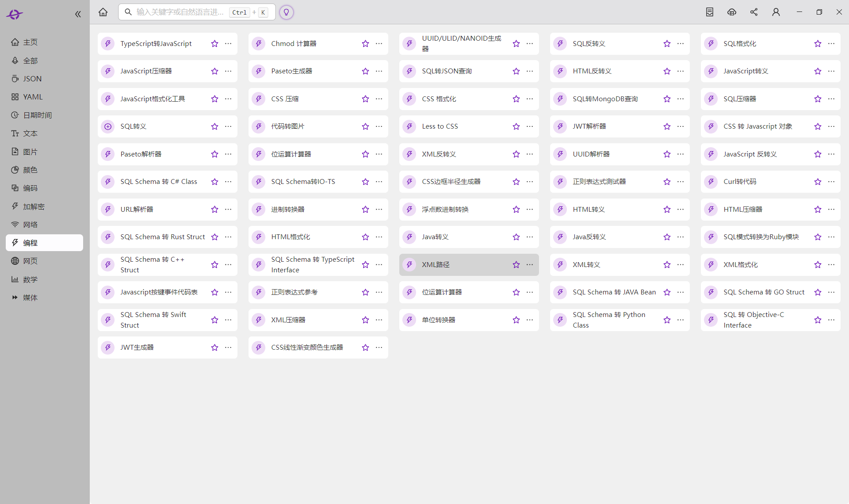Collapse the sidebar with the double chevron

pyautogui.click(x=78, y=14)
